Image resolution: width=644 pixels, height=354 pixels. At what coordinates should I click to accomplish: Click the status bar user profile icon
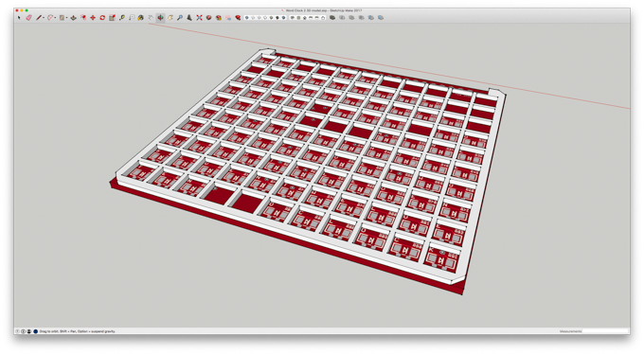tap(28, 331)
